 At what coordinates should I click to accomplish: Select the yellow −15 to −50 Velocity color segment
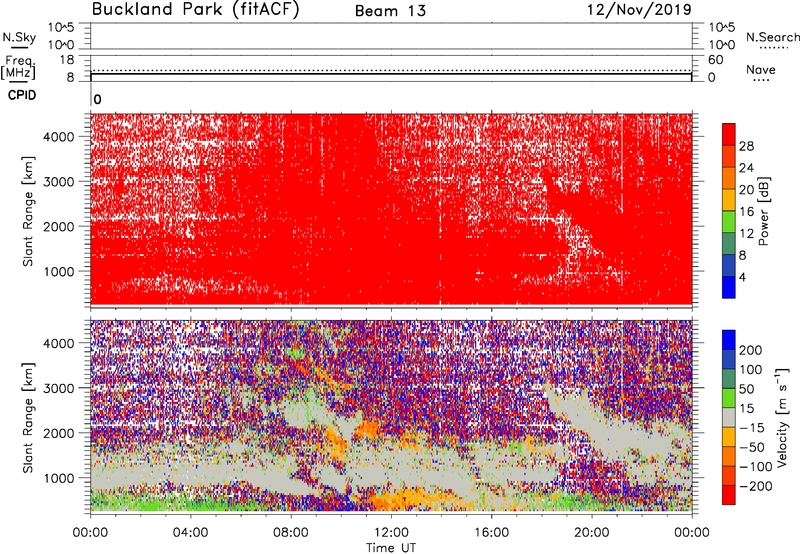coord(729,437)
